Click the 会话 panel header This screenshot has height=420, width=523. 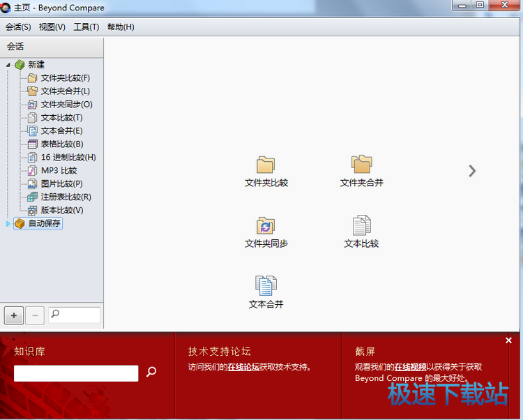[x=52, y=47]
